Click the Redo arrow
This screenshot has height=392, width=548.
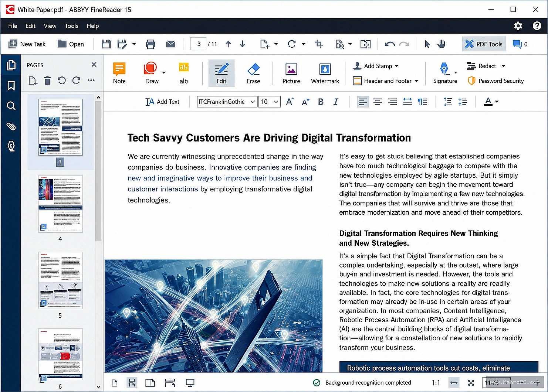404,44
